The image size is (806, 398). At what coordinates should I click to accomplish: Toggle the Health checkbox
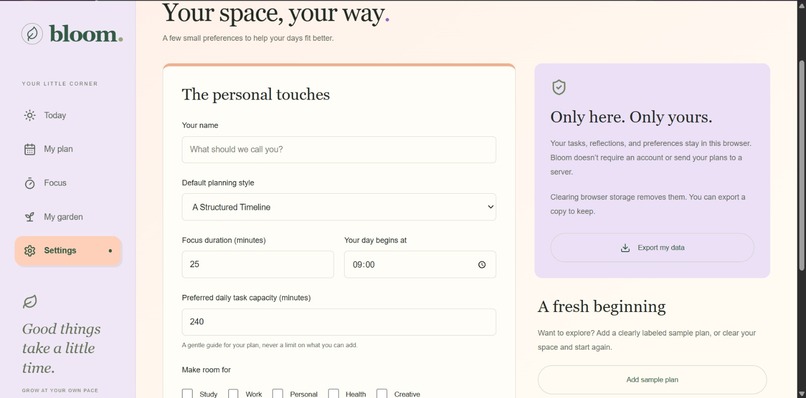tap(334, 394)
